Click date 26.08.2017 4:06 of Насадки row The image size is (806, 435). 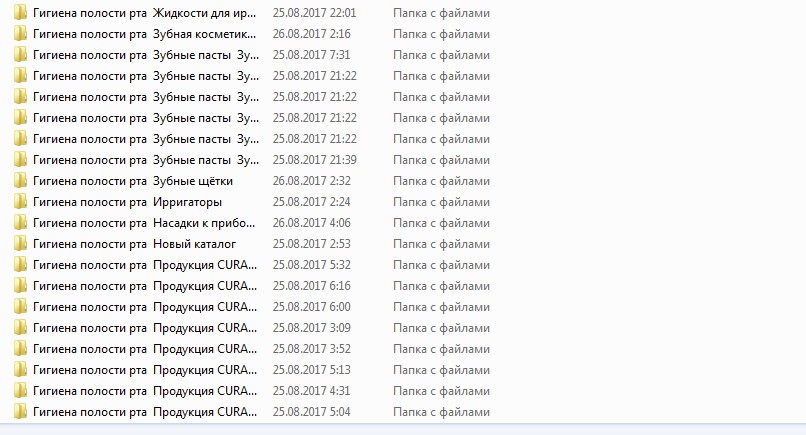[x=312, y=223]
